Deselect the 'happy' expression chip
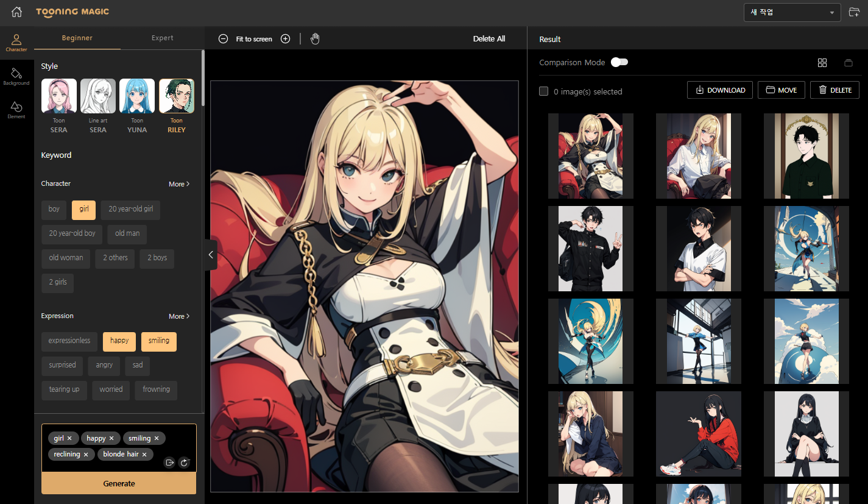The width and height of the screenshot is (868, 504). (x=119, y=341)
